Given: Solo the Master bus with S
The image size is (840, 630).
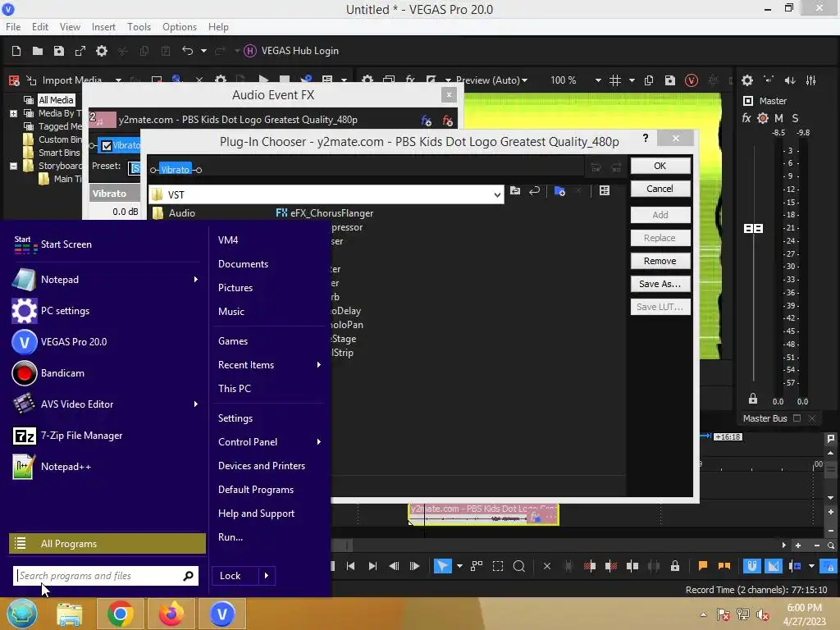Looking at the screenshot, I should pyautogui.click(x=795, y=118).
